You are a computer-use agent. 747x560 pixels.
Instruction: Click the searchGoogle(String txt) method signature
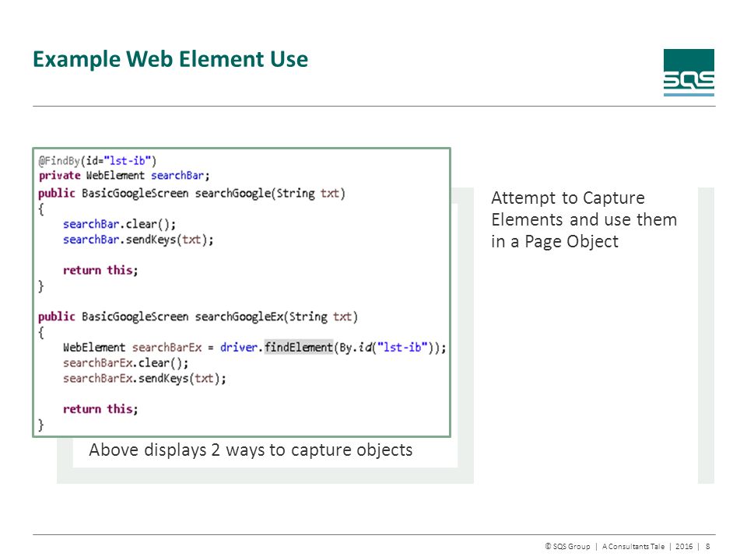(191, 194)
